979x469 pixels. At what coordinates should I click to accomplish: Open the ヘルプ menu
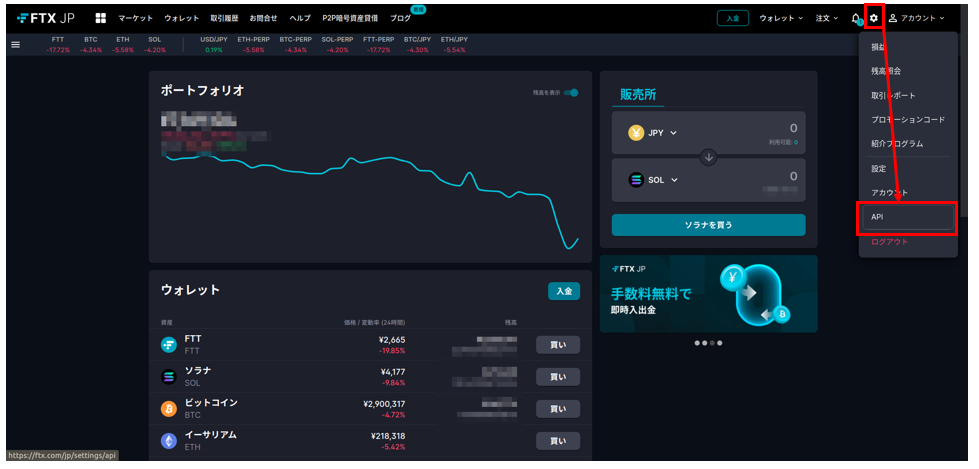point(300,18)
